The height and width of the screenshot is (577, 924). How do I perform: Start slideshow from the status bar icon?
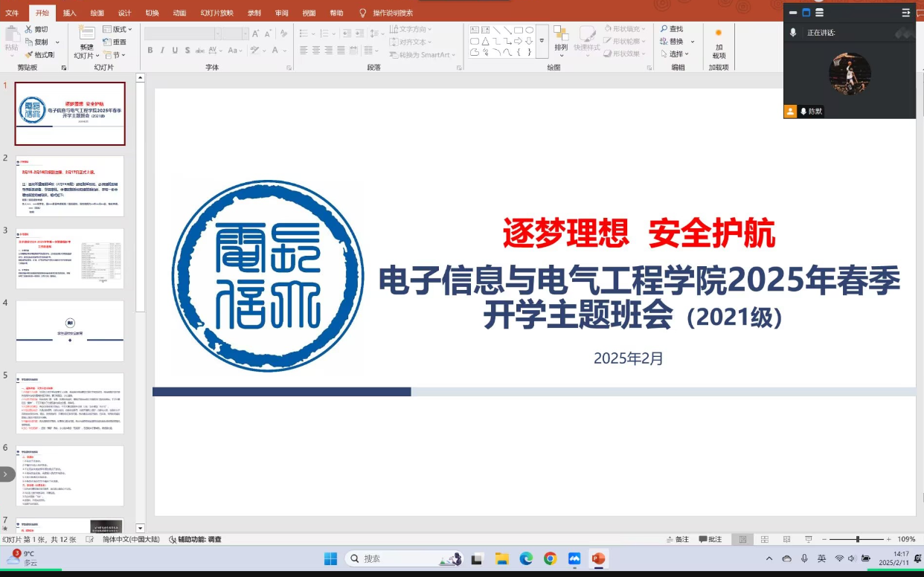tap(809, 539)
